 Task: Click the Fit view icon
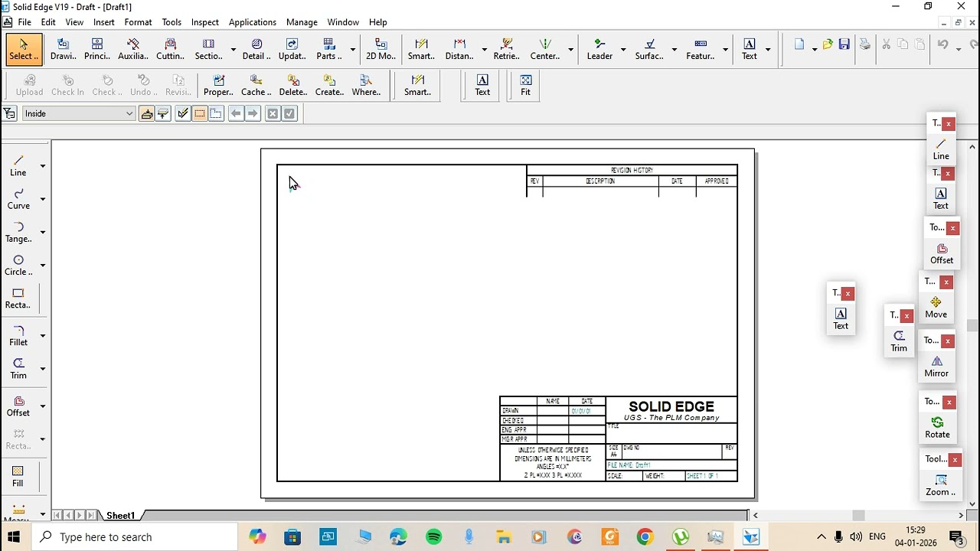pyautogui.click(x=525, y=85)
